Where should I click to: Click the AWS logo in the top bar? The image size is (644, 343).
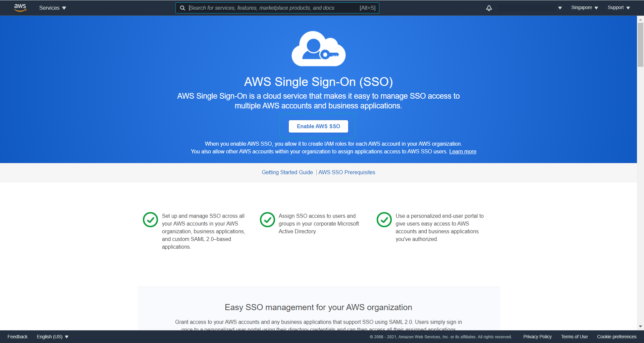point(20,8)
